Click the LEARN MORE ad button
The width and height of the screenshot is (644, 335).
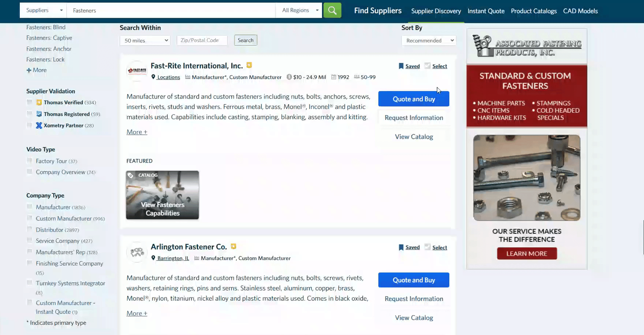point(527,254)
